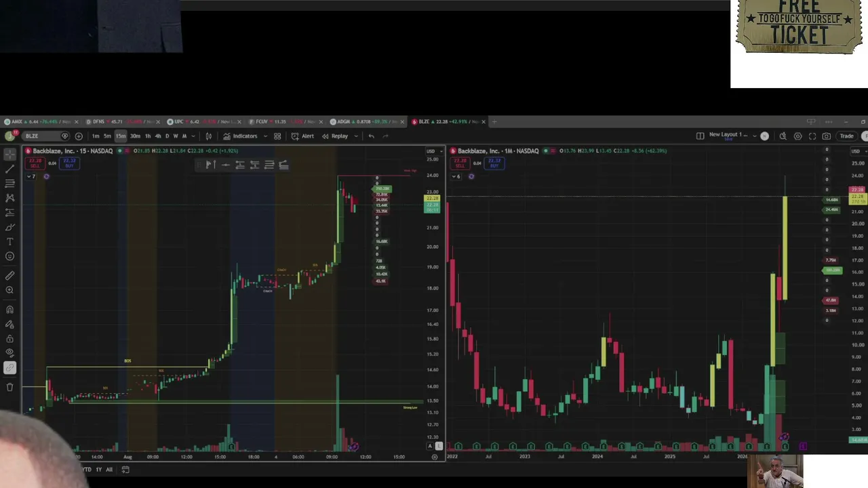Remove drawings with the trash icon
Viewport: 868px width, 488px height.
[9, 387]
